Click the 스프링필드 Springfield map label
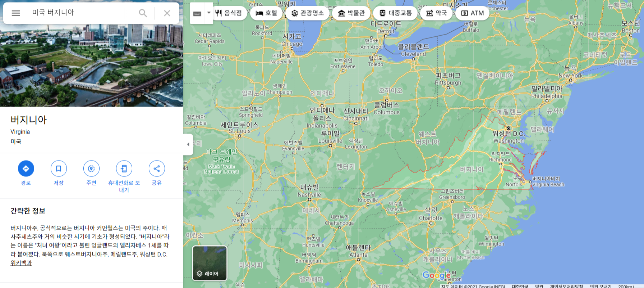Screen dimensions: 644x288 point(251,112)
